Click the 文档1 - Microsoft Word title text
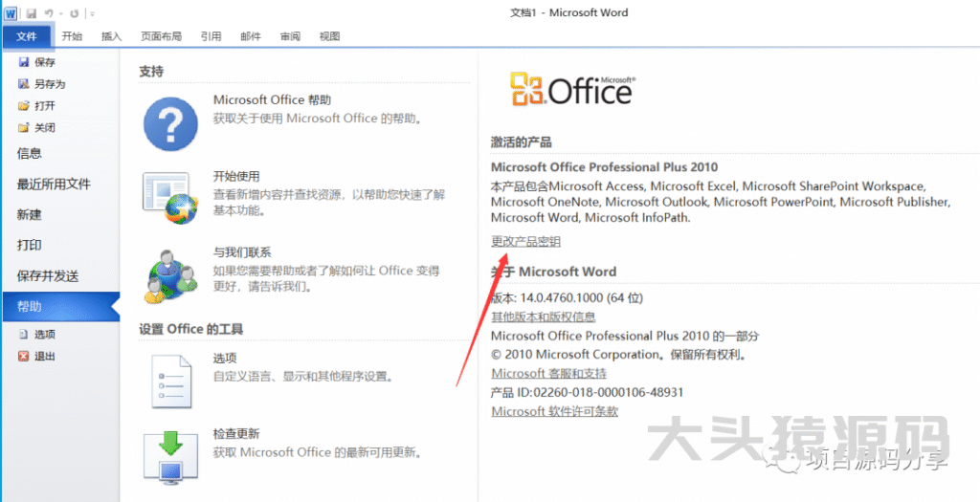The height and width of the screenshot is (502, 980). (x=568, y=12)
